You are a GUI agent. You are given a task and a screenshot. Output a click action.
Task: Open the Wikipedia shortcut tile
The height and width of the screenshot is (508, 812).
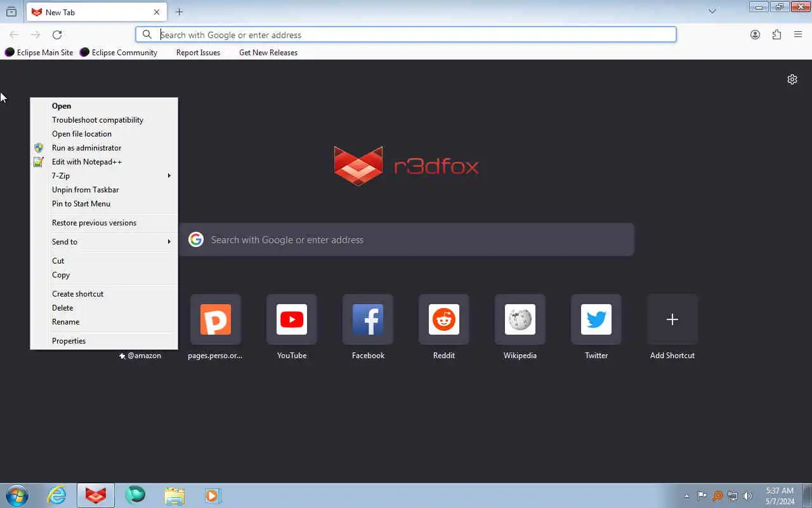tap(520, 319)
